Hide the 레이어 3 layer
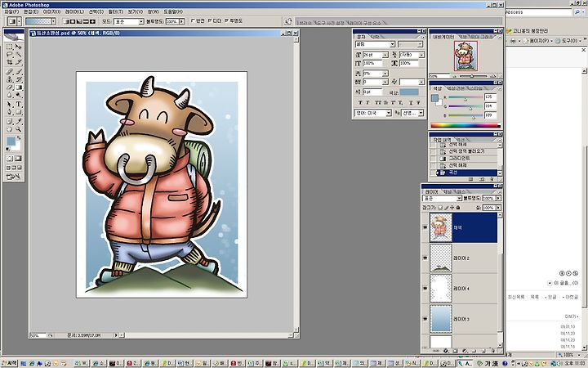Screen dimensions: 588x368 coord(425,319)
